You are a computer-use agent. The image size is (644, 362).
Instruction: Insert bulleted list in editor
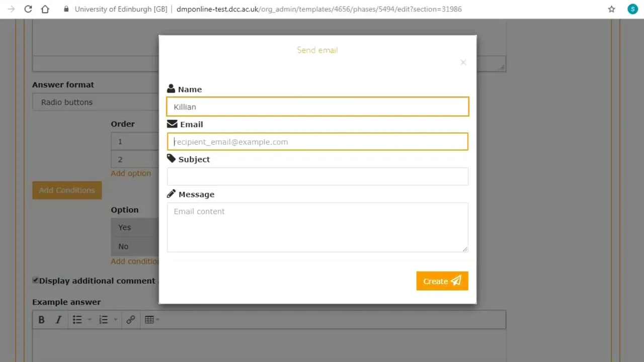[x=77, y=320]
